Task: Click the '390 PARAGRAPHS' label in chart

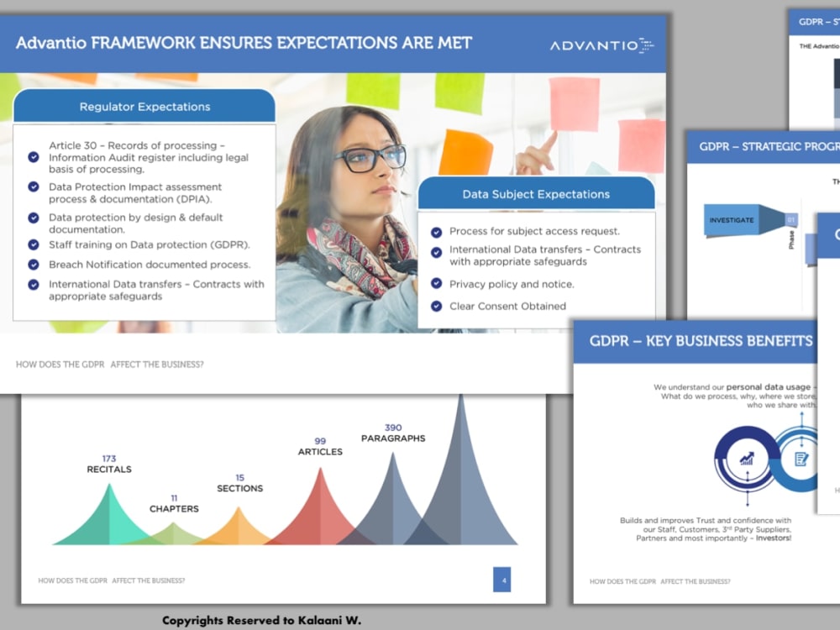Action: pyautogui.click(x=393, y=433)
